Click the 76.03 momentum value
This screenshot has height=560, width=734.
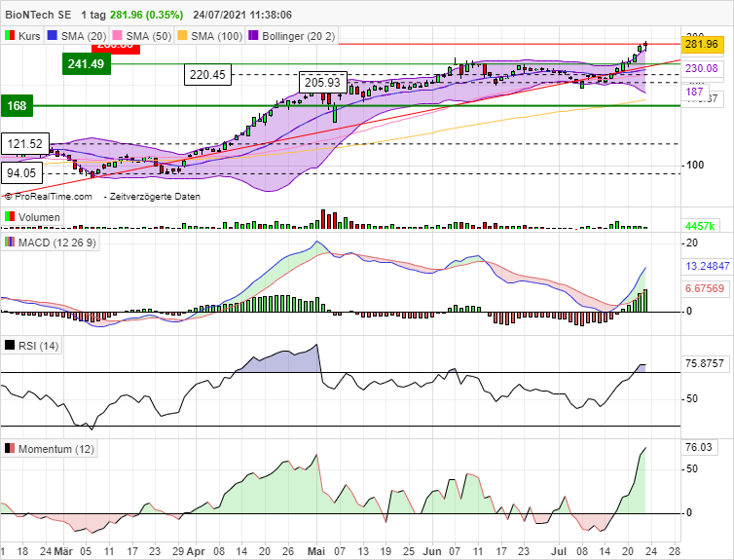(699, 447)
